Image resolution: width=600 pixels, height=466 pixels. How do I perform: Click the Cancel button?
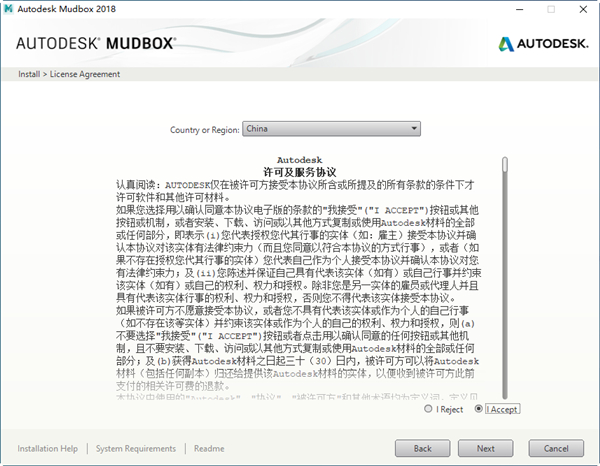click(x=556, y=448)
